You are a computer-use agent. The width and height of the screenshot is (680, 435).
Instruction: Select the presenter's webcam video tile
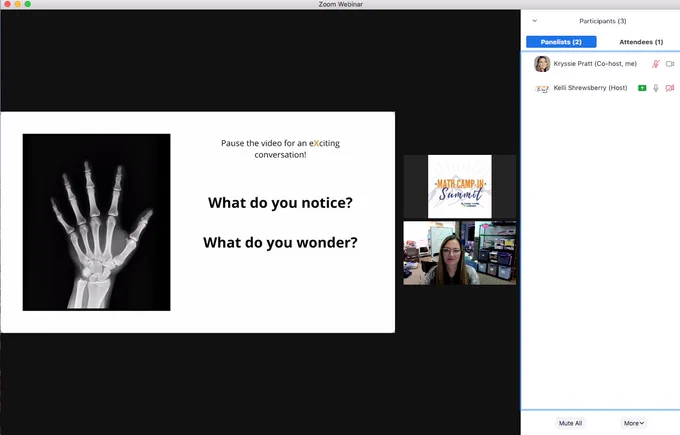[460, 253]
